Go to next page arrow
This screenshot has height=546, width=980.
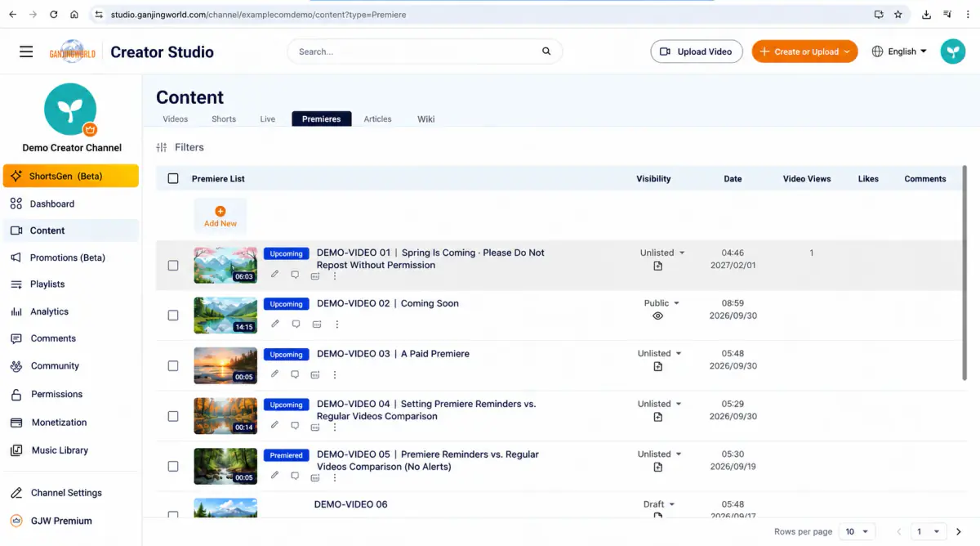(959, 531)
